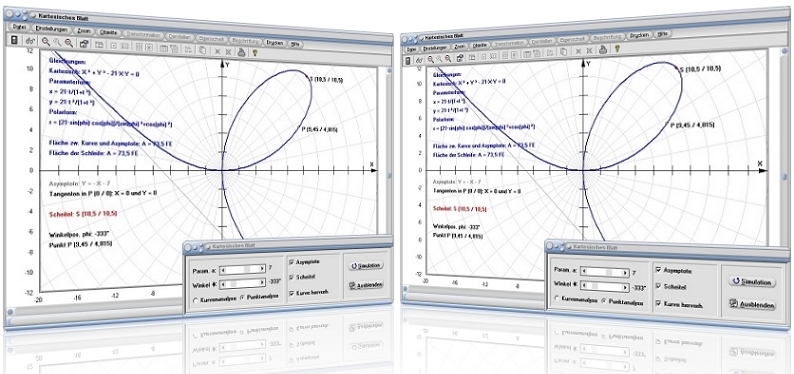This screenshot has width=794, height=374.
Task: Open Datei menu in left window
Action: [x=19, y=27]
